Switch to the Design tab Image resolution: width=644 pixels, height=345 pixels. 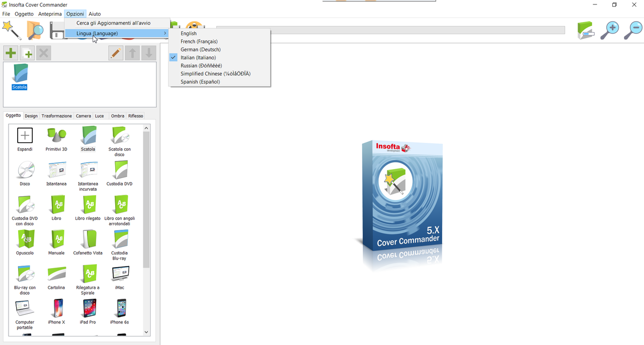pos(31,116)
